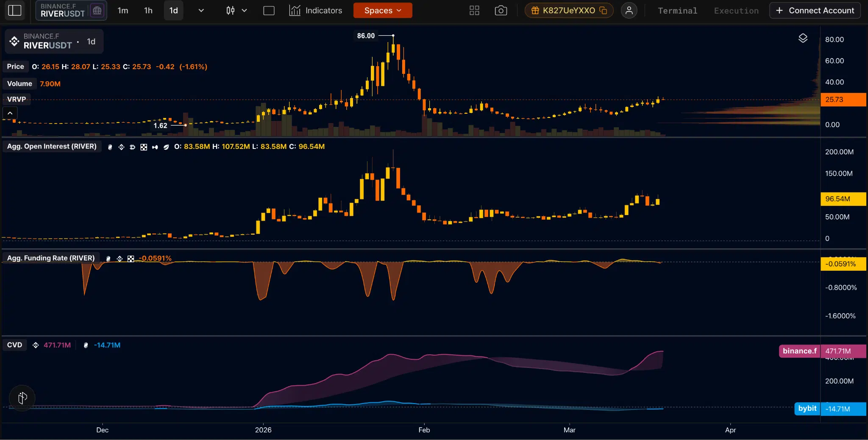Open the layout grid selector
868x440 pixels.
pyautogui.click(x=473, y=10)
